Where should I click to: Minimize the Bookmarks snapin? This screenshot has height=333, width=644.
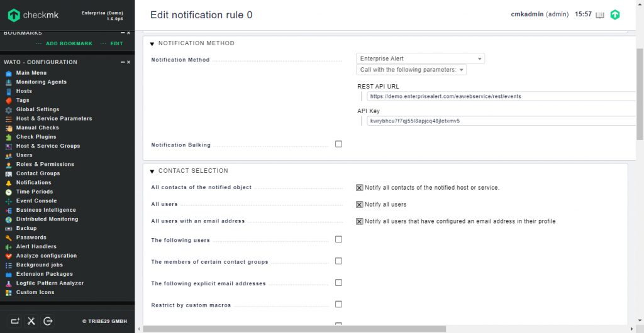(x=123, y=33)
